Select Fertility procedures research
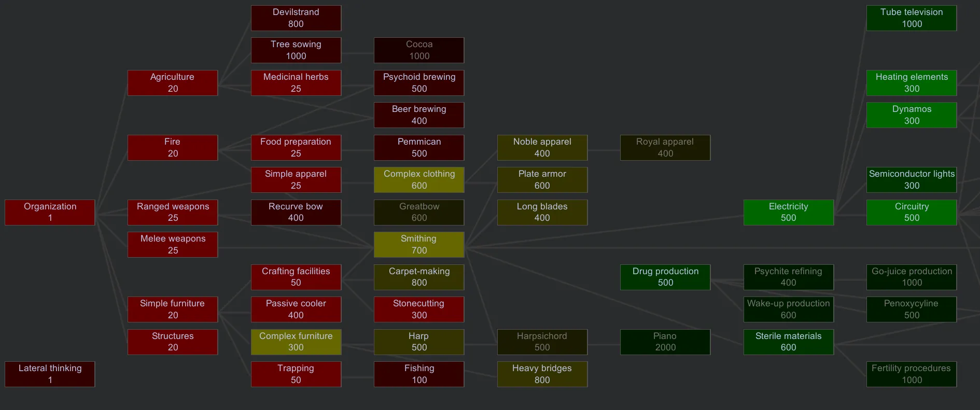Image resolution: width=980 pixels, height=410 pixels. pos(911,374)
